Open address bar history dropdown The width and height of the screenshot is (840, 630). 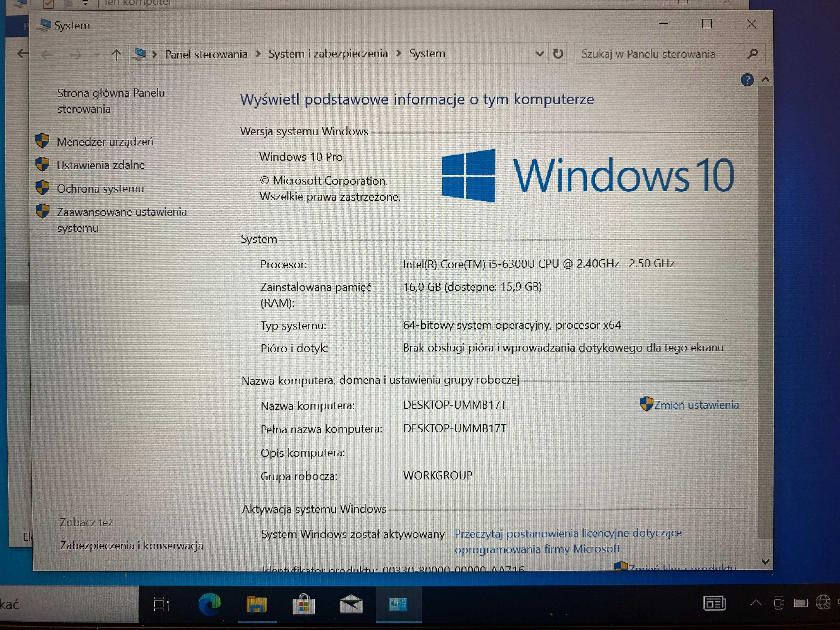point(539,54)
